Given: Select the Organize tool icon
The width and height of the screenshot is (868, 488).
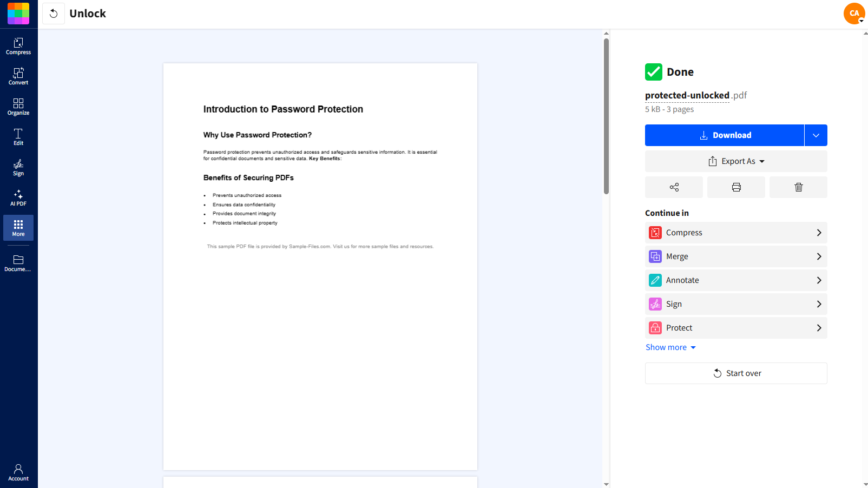Looking at the screenshot, I should pyautogui.click(x=18, y=105).
